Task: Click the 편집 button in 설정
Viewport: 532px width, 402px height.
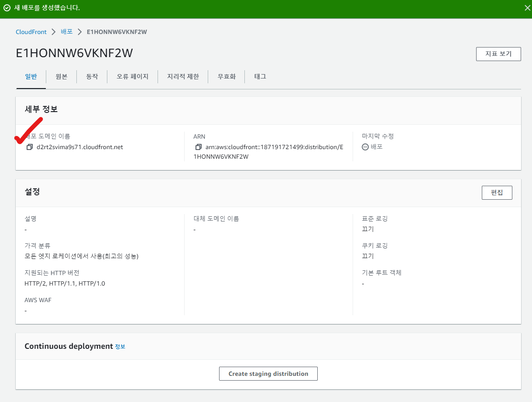Action: (497, 193)
